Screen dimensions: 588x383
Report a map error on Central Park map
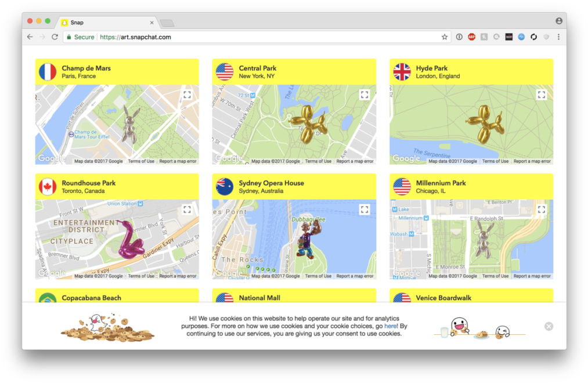click(x=355, y=161)
